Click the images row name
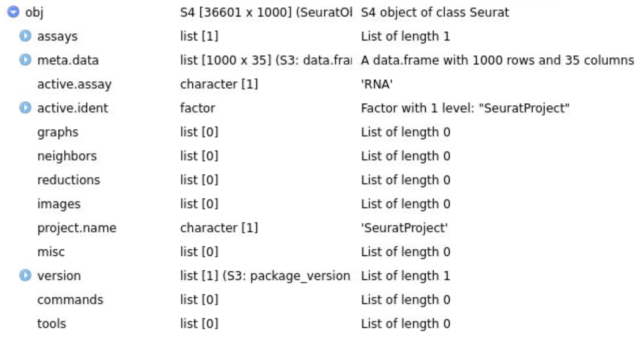Screen dimensions: 644x342 point(59,204)
